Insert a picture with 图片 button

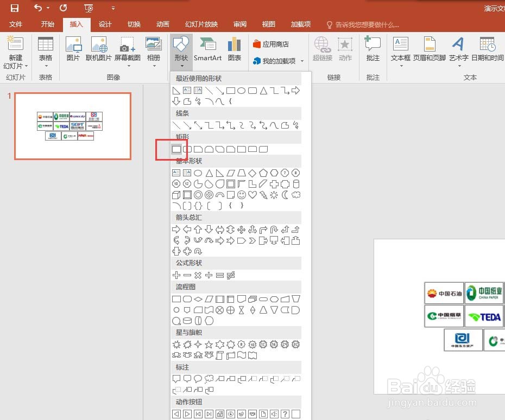(x=73, y=49)
